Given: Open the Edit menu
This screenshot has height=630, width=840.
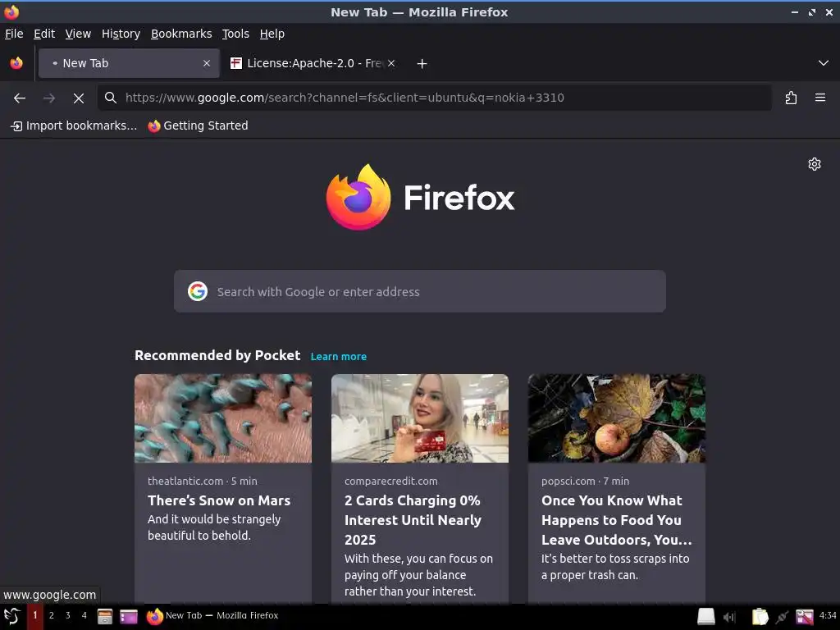Looking at the screenshot, I should (44, 34).
